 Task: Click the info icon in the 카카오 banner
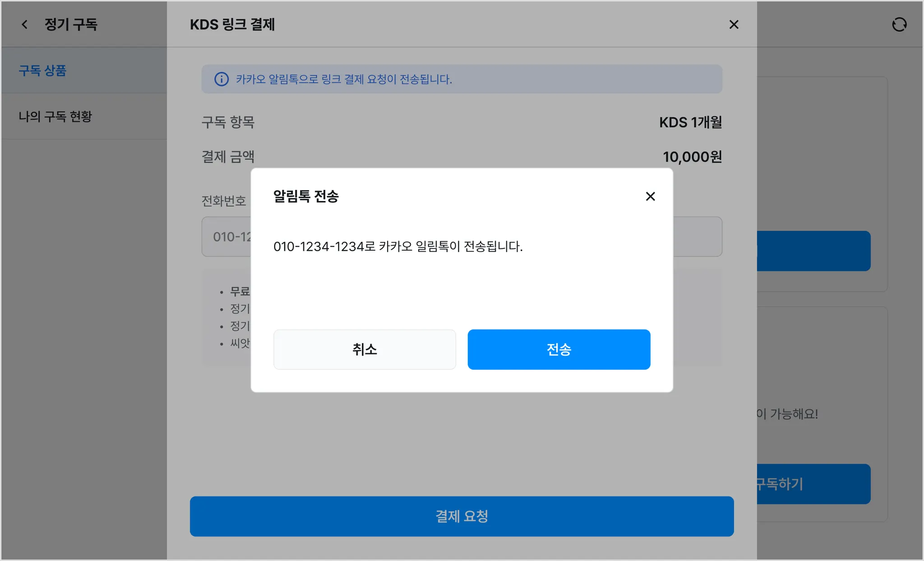(x=221, y=79)
